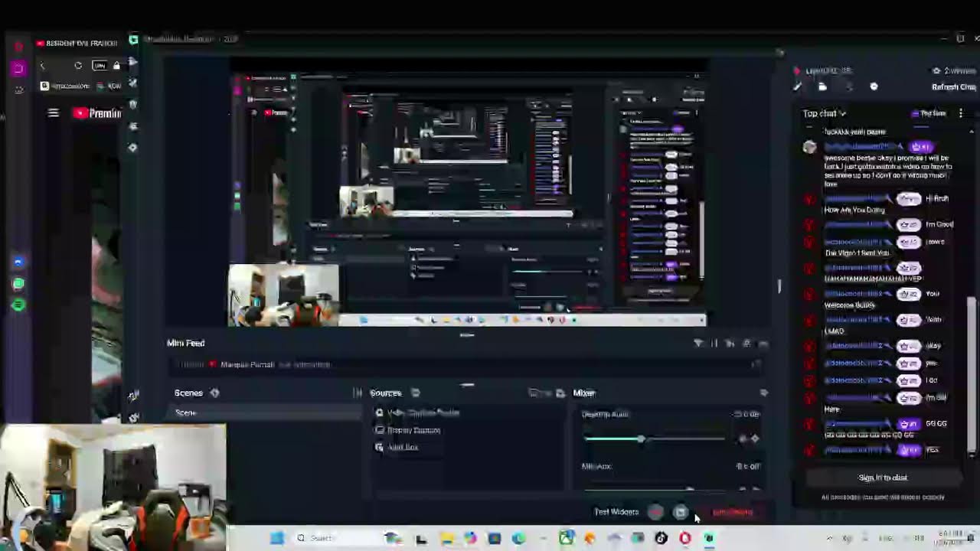Click the red streaming button

[x=733, y=512]
